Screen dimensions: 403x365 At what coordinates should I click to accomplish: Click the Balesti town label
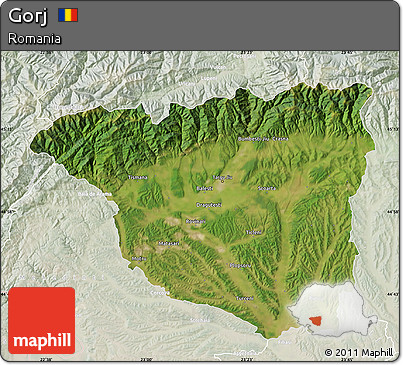point(205,189)
